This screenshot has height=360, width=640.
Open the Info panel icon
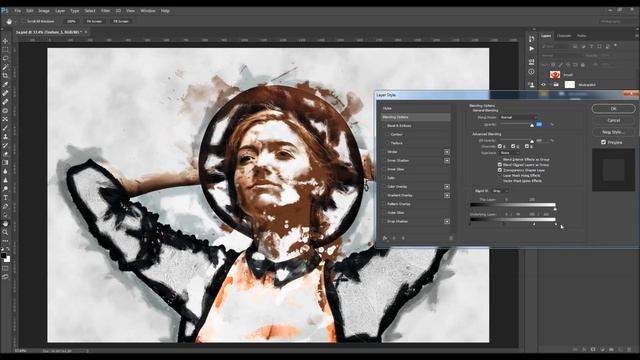(531, 71)
